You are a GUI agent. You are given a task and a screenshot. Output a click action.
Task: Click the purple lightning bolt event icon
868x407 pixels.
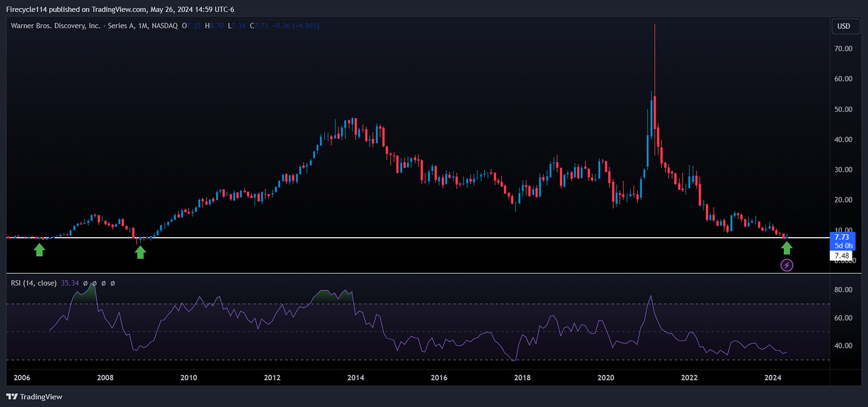point(787,265)
